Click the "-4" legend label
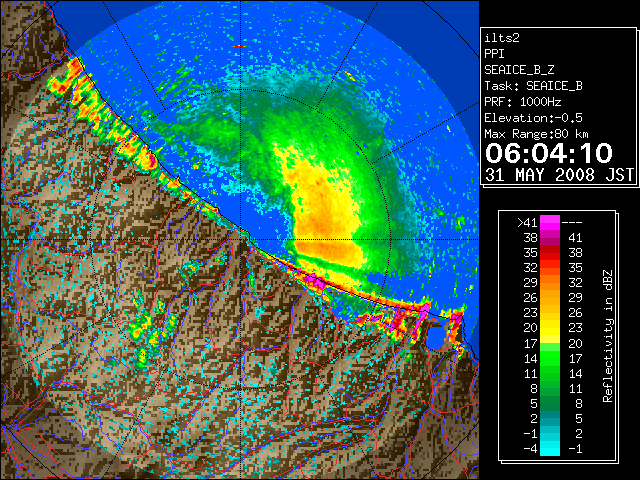This screenshot has height=480, width=640. 530,449
